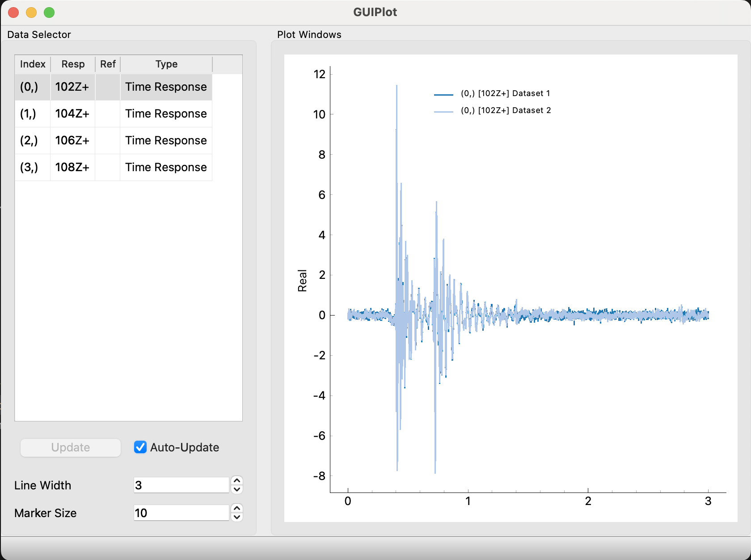The height and width of the screenshot is (560, 751).
Task: Minimize the GUIPlot window with yellow button
Action: tap(31, 13)
